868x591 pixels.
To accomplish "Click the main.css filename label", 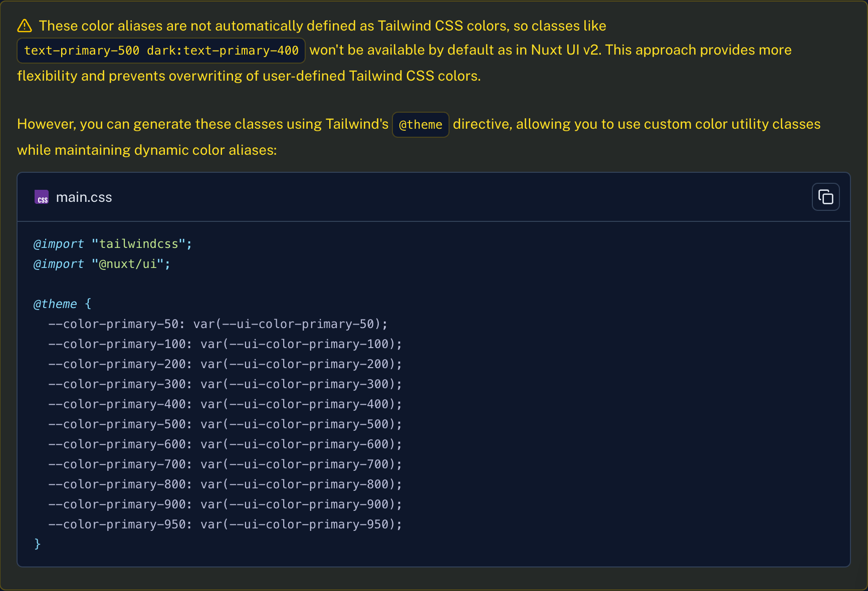I will (84, 197).
